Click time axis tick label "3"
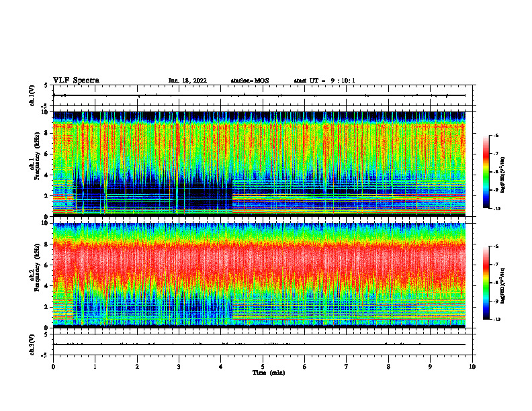 click(179, 367)
